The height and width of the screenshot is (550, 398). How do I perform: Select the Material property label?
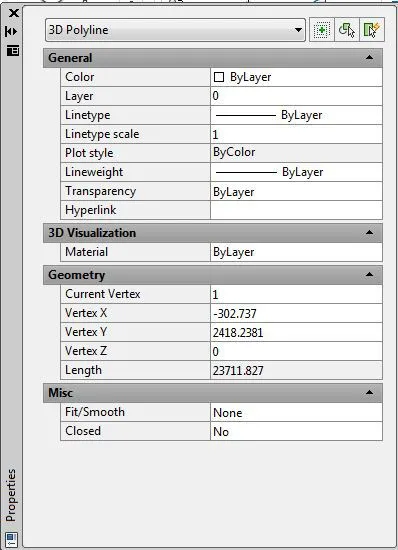[86, 252]
